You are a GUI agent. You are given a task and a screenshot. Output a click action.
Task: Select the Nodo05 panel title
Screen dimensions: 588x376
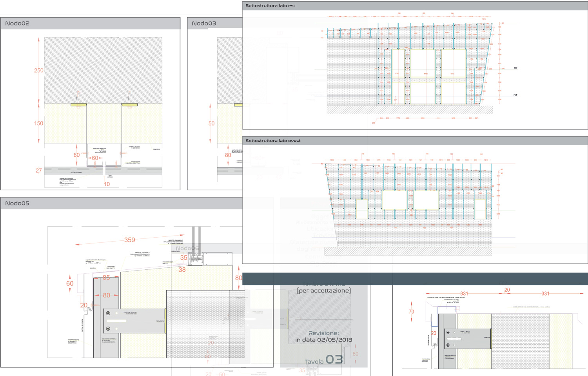coord(17,203)
